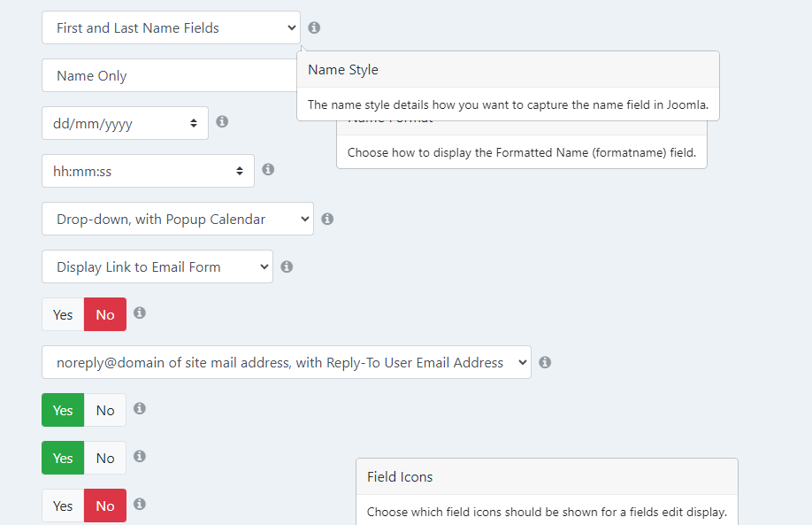
Task: Open the hh:mm:ss time format selector
Action: point(148,171)
